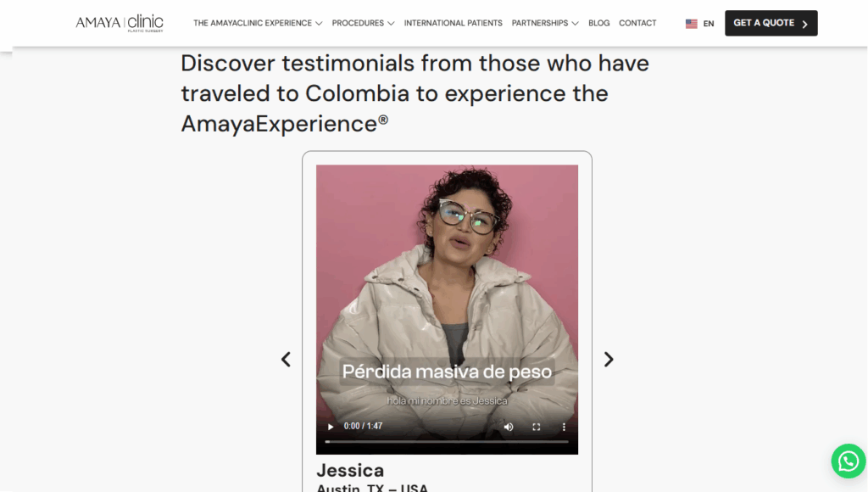The image size is (868, 492).
Task: Open the video three-dot options menu
Action: 564,427
